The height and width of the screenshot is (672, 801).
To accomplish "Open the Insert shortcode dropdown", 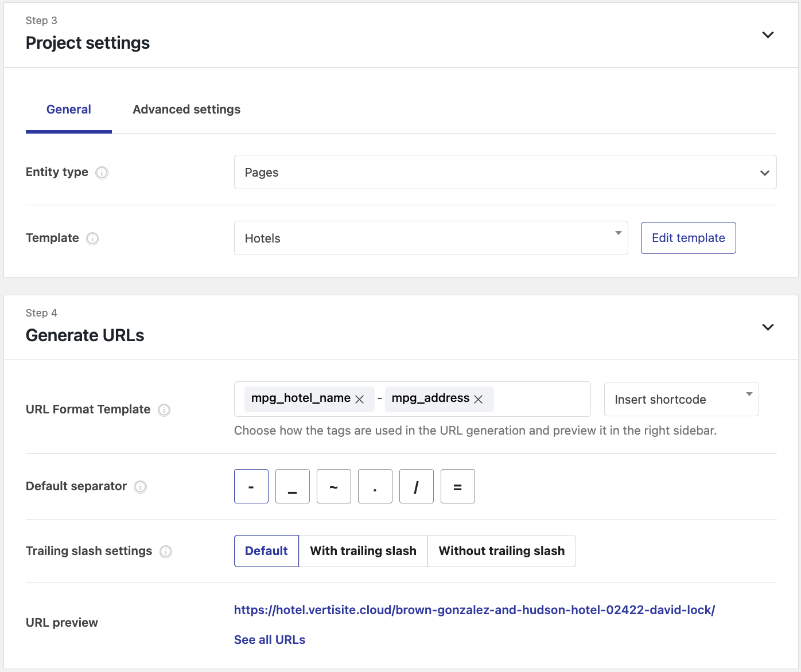I will (x=681, y=399).
